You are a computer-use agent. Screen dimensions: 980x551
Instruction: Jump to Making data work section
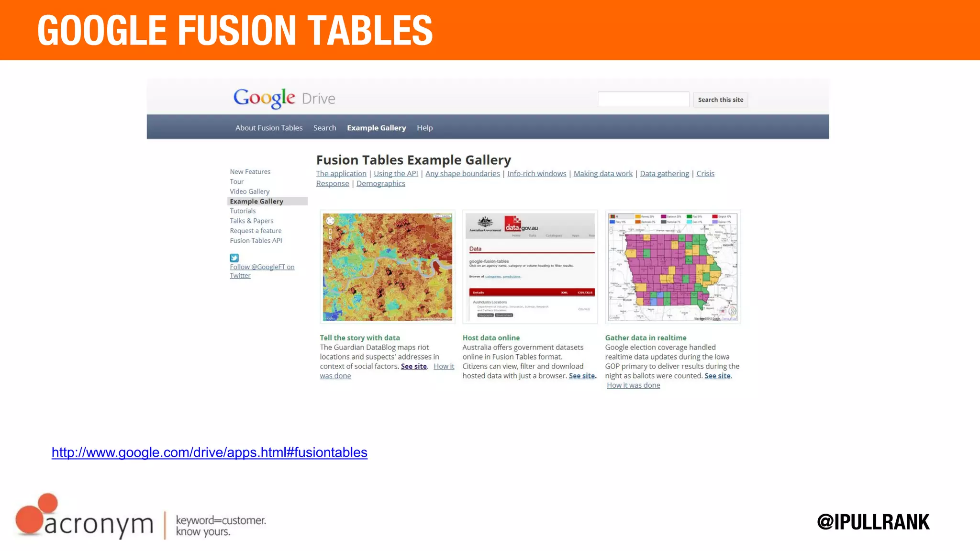(603, 174)
